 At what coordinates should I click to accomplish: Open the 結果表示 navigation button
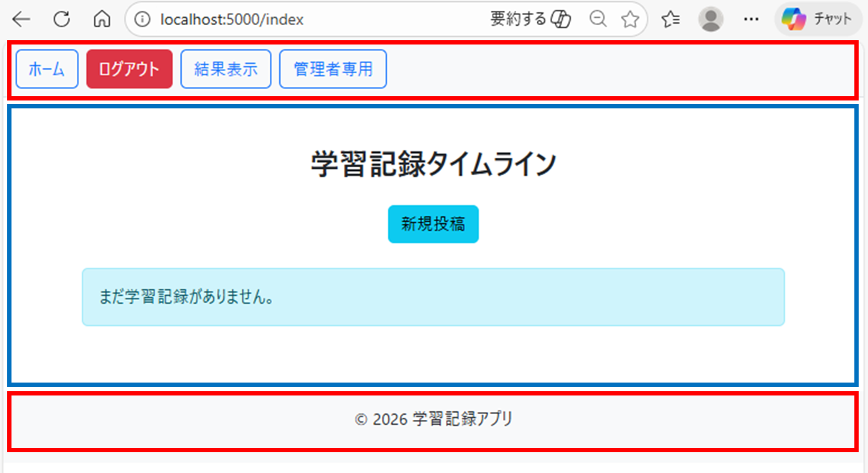(x=226, y=69)
